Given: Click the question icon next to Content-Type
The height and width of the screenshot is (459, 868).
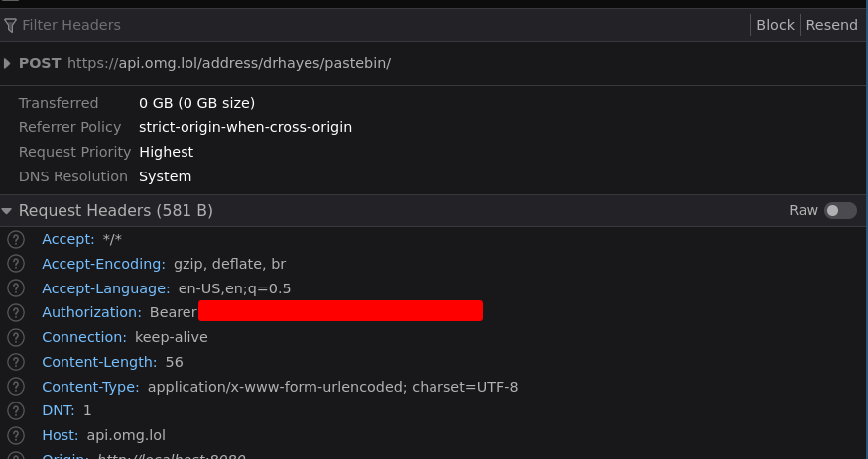Looking at the screenshot, I should coord(16,386).
